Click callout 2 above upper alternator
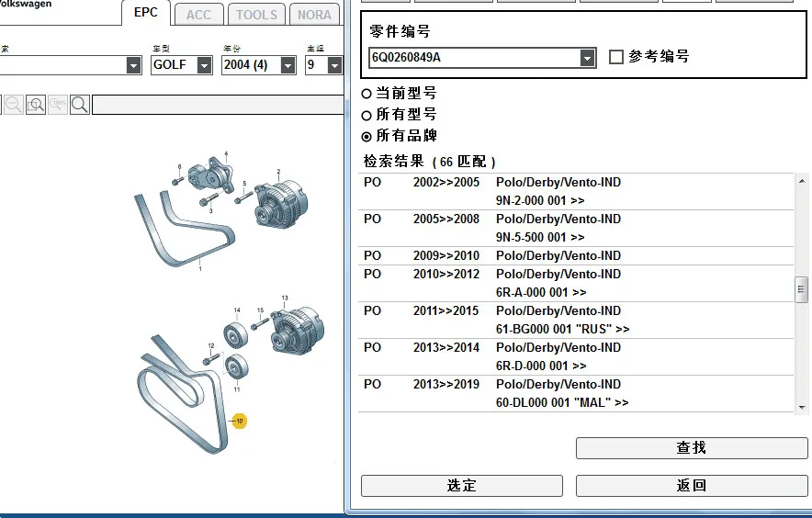The height and width of the screenshot is (518, 812). tap(278, 172)
